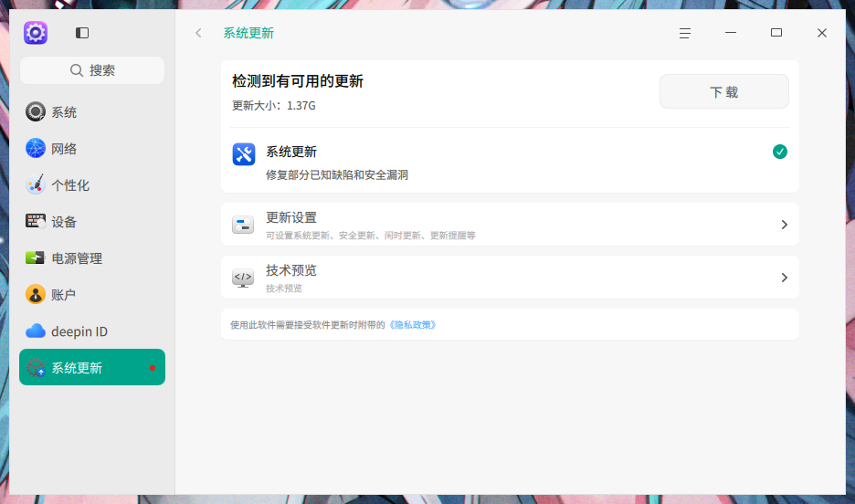Expand 更新设置 with its chevron
Screen dimensions: 855x504
tap(784, 225)
